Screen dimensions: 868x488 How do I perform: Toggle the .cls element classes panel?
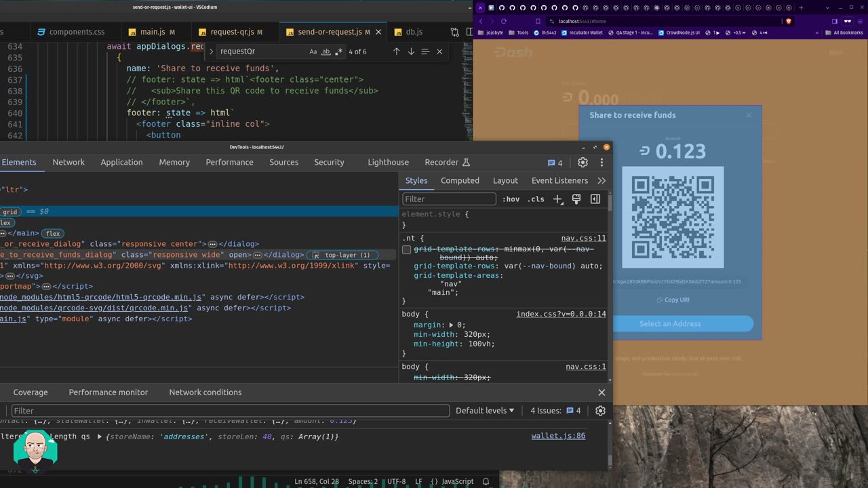[x=536, y=199]
